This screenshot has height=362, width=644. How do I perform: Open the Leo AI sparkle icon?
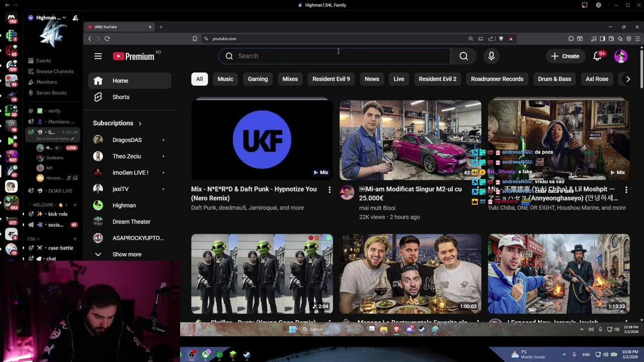(620, 39)
